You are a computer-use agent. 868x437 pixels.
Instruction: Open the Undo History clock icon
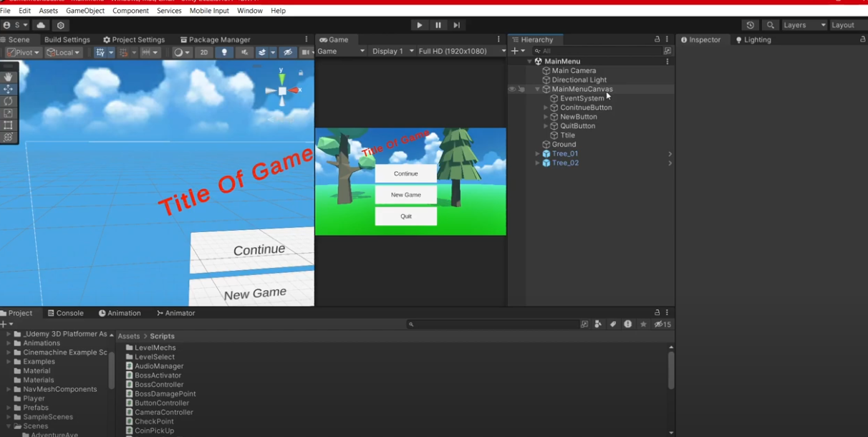click(x=750, y=25)
